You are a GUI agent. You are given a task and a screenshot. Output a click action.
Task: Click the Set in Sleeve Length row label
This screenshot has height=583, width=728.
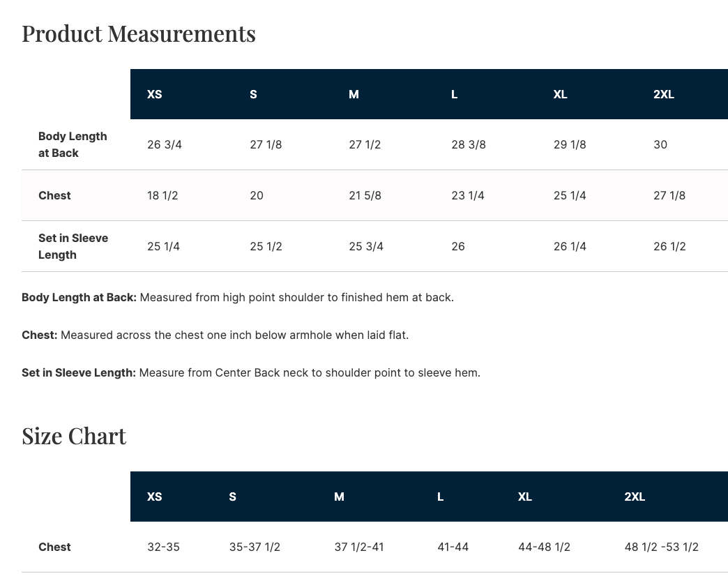73,246
